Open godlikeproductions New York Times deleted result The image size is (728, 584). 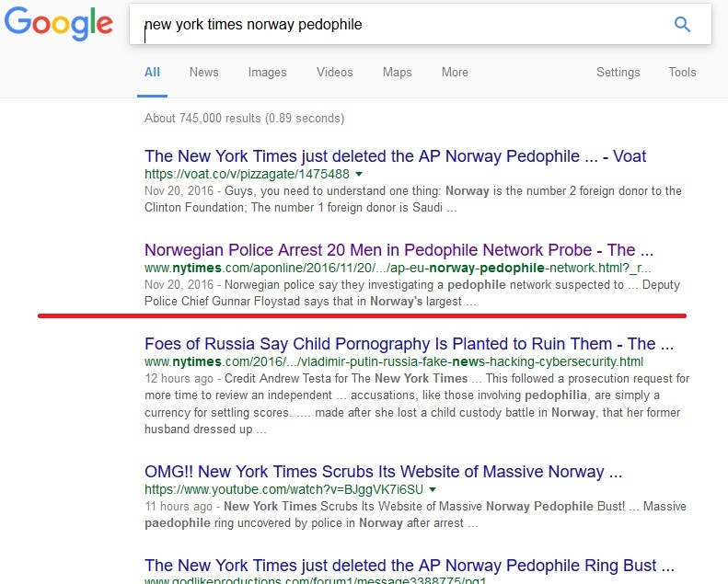[x=409, y=566]
